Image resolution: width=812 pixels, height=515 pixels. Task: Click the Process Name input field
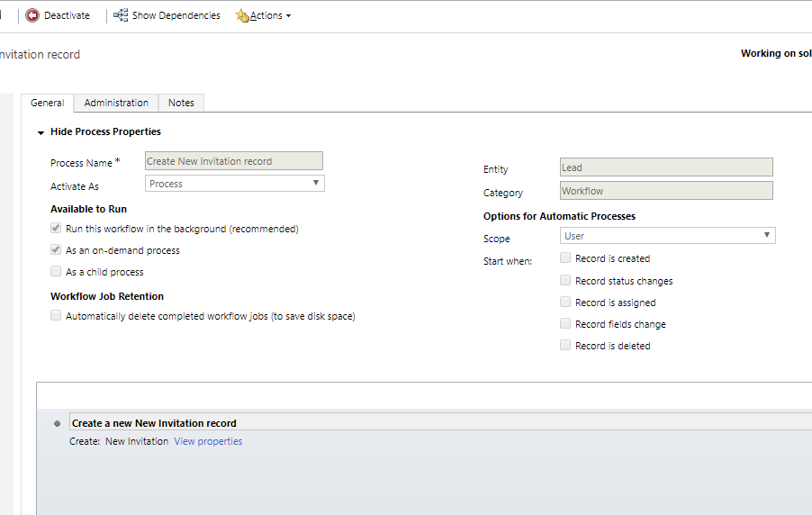pos(233,161)
